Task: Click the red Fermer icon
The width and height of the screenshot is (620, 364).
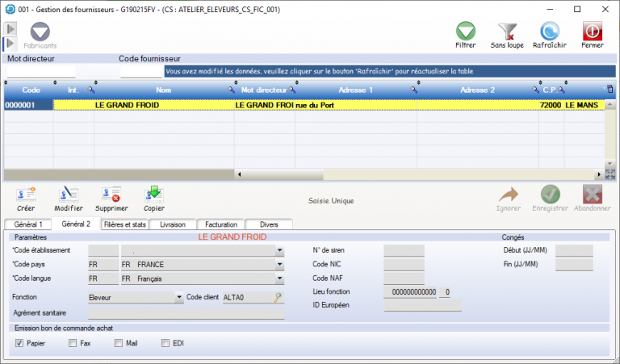Action: (x=593, y=31)
